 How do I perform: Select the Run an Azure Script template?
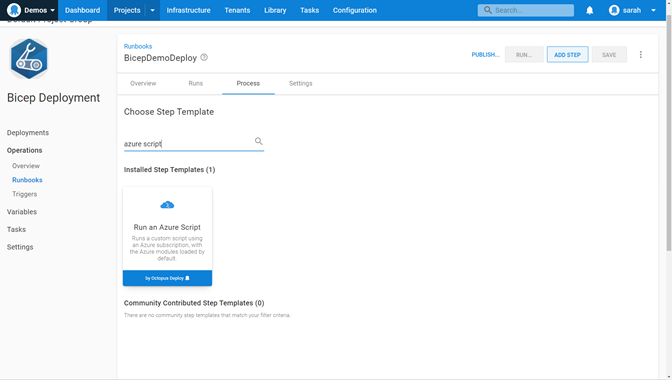click(167, 236)
